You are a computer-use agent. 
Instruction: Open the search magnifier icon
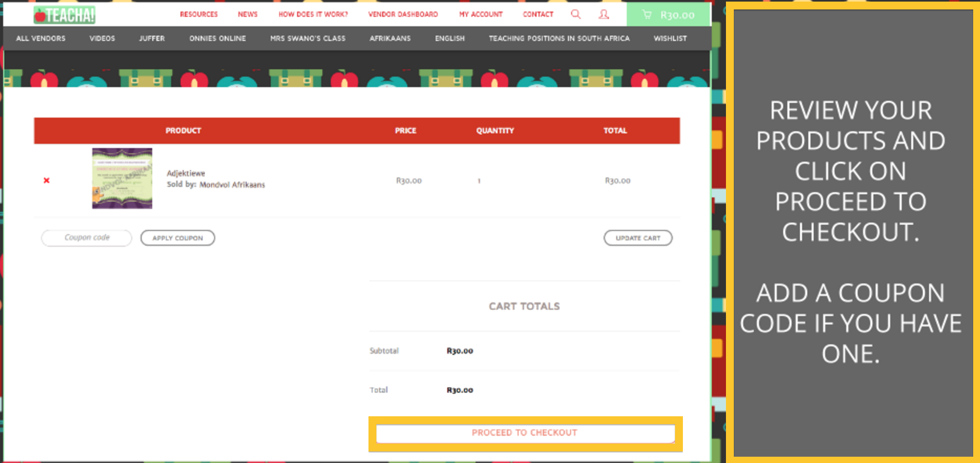point(576,14)
